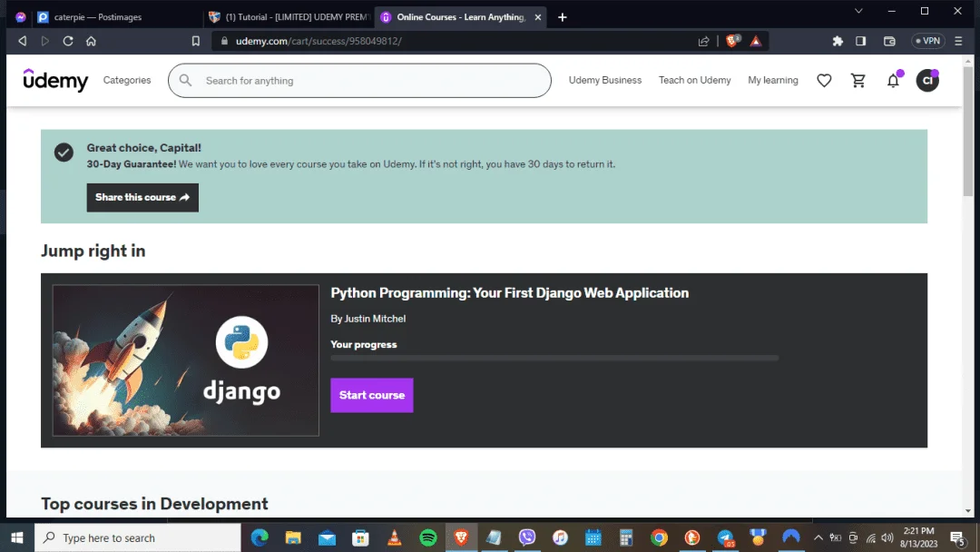Reload the current page
980x552 pixels.
click(x=68, y=41)
